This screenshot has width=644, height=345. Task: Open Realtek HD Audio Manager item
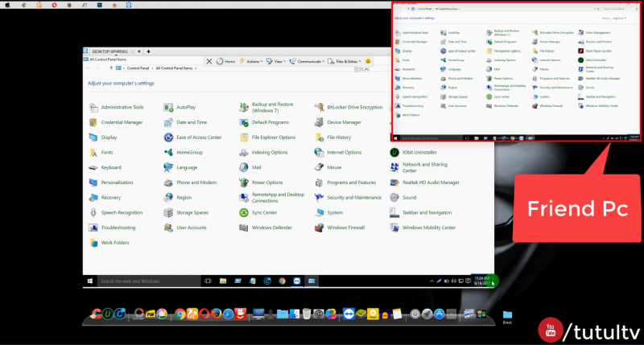(431, 183)
